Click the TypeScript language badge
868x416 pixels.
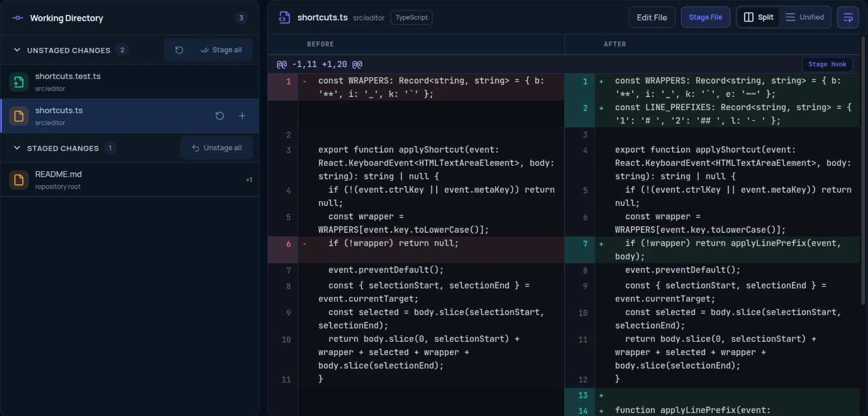point(412,17)
